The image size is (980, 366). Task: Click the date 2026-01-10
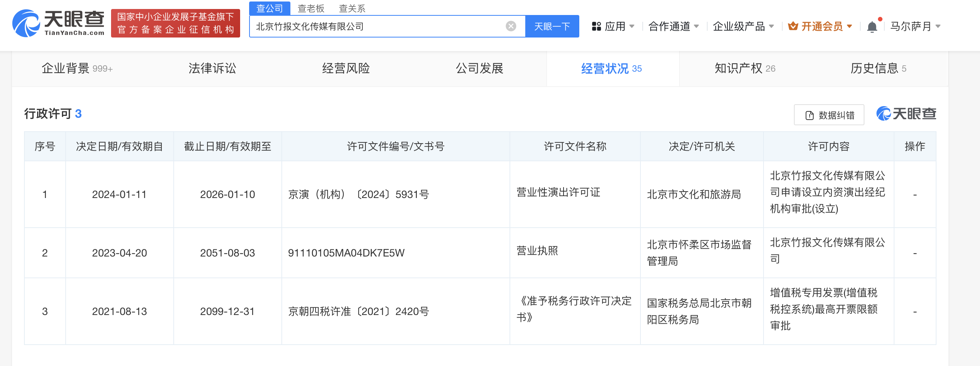tap(227, 195)
